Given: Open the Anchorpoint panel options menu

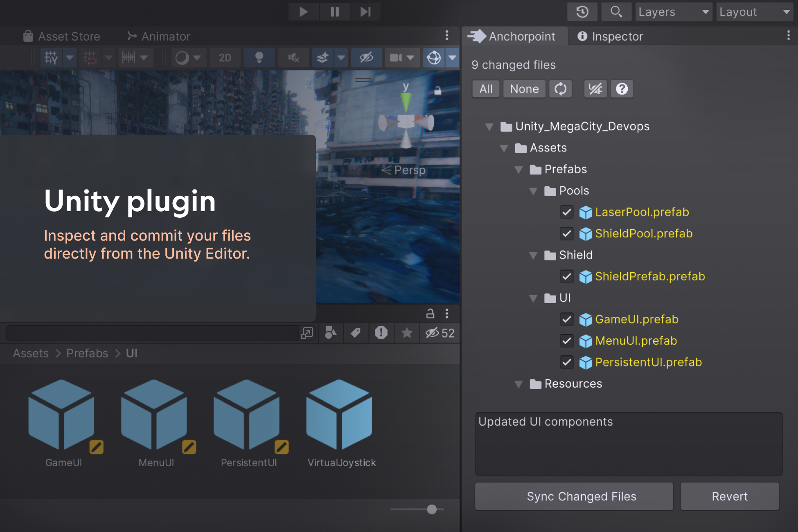Looking at the screenshot, I should coord(788,36).
